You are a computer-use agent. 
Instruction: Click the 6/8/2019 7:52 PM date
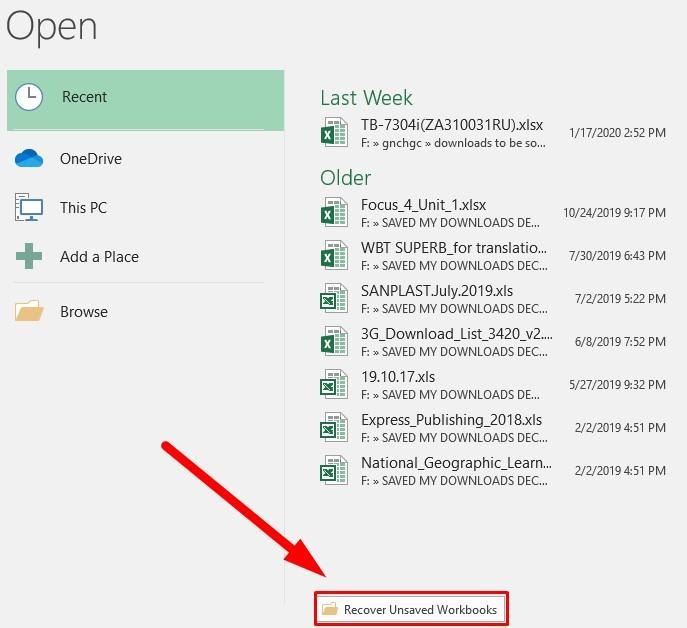point(620,342)
